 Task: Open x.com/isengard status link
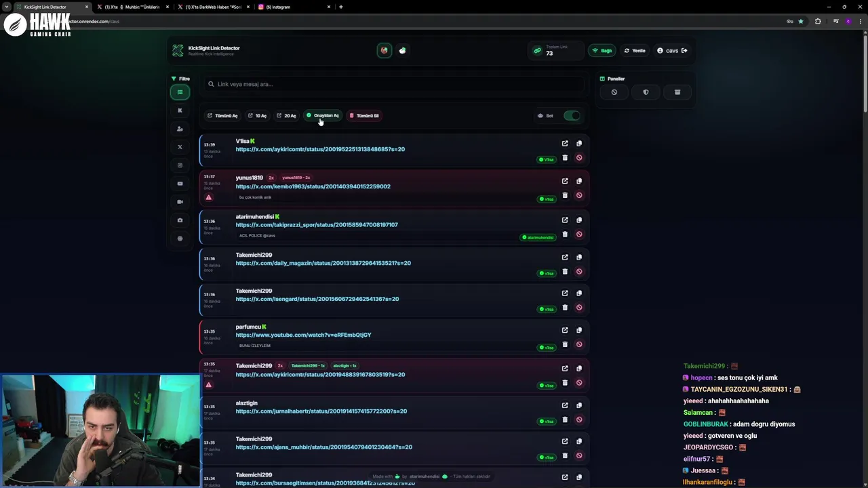(x=317, y=299)
